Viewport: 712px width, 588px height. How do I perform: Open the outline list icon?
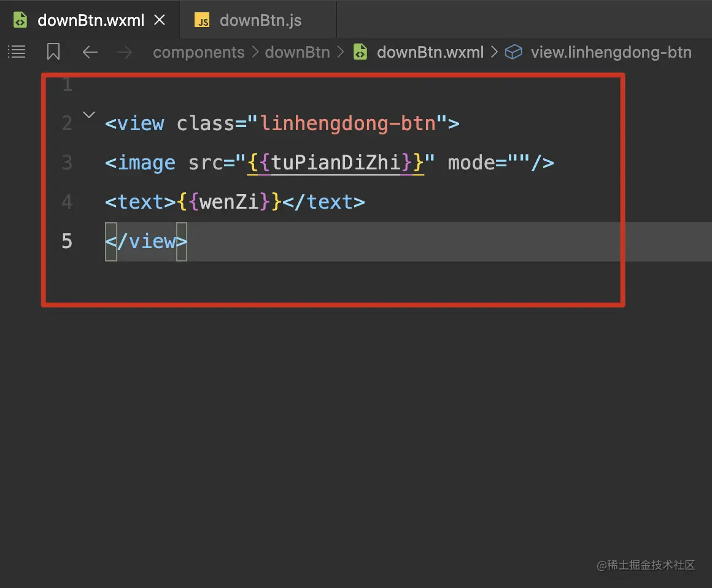click(x=17, y=52)
